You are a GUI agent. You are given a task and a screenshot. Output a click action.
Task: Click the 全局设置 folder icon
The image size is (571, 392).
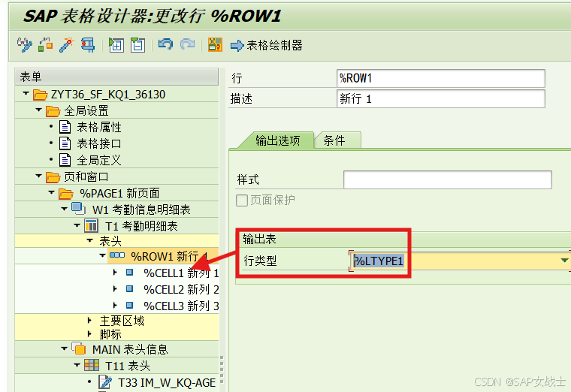[x=53, y=111]
